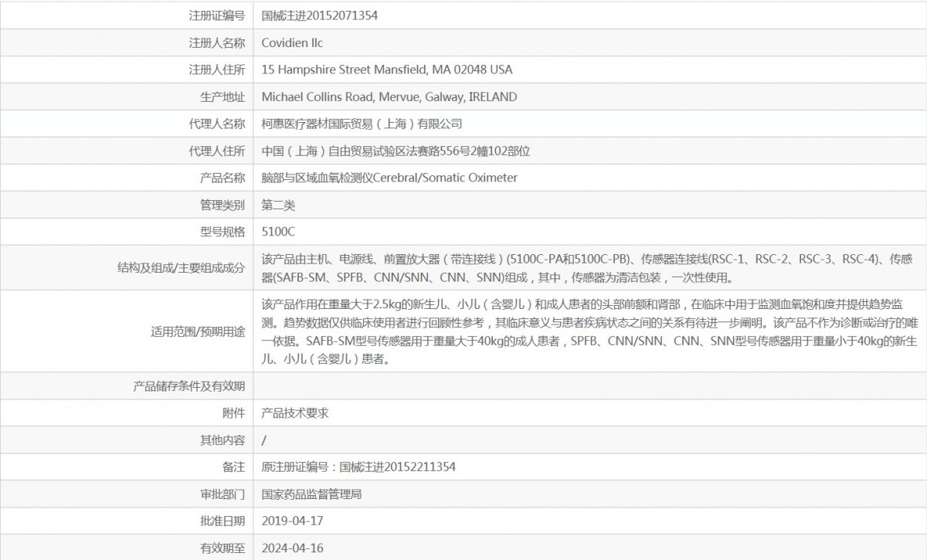Select the product name Cerebral/Somatic Oximeter
The width and height of the screenshot is (927, 560).
[389, 178]
